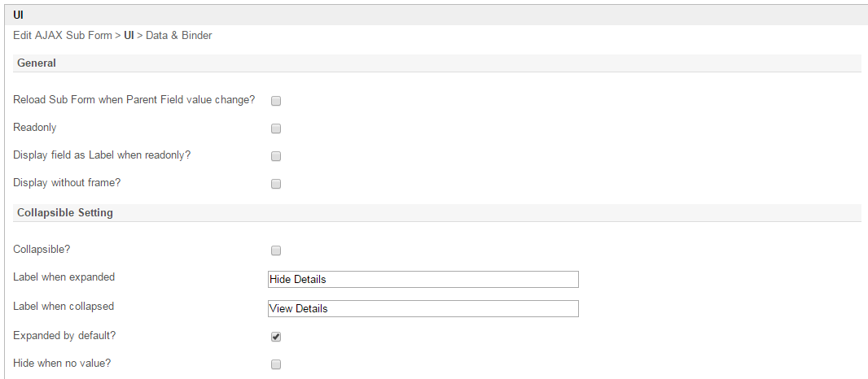Go to Edit AJAX Sub Form breadcrumb
This screenshot has height=379, width=868.
(x=62, y=36)
